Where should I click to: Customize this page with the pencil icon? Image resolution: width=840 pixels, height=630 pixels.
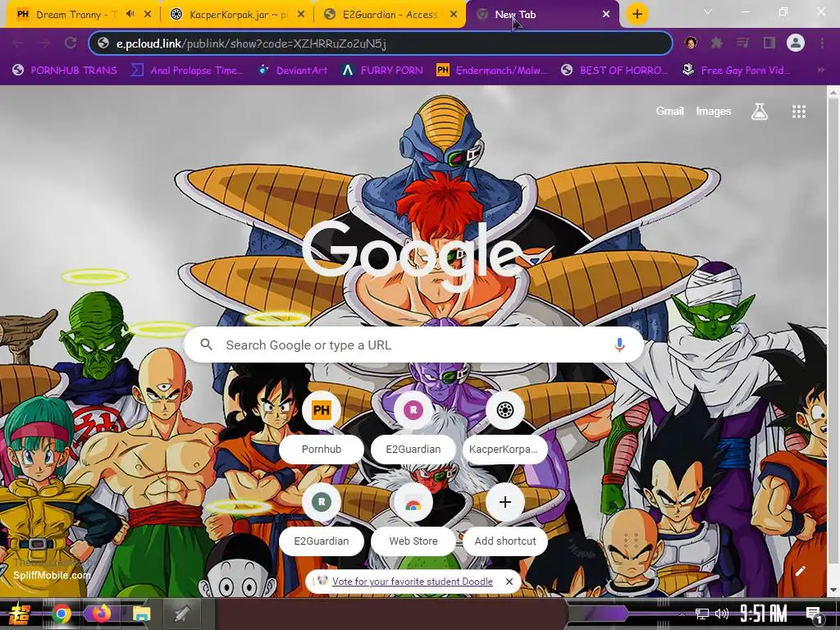[800, 571]
